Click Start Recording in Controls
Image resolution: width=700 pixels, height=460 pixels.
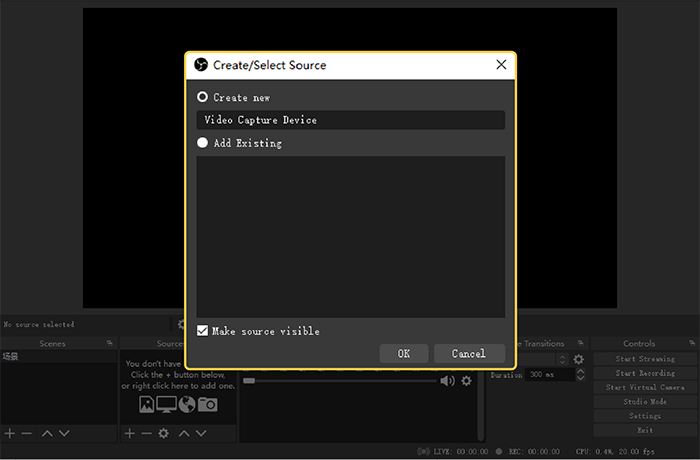tap(644, 373)
